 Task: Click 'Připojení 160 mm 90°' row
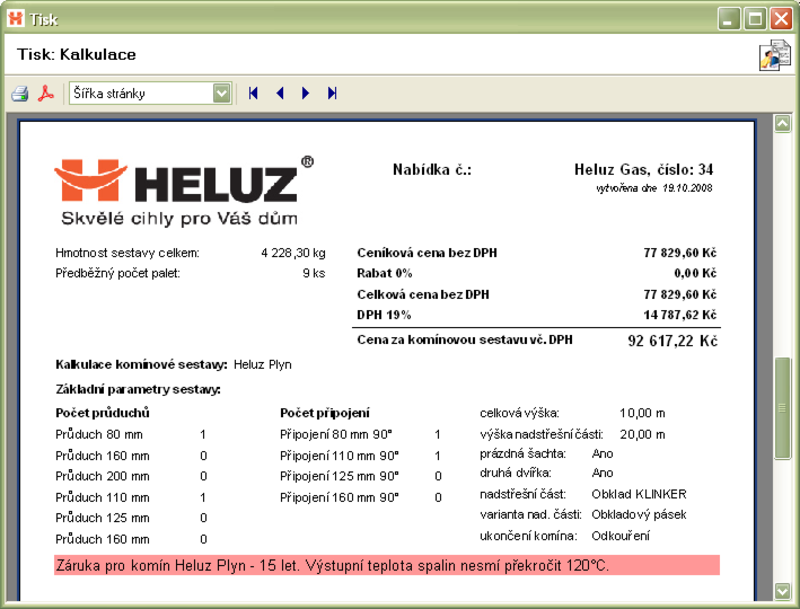361,498
